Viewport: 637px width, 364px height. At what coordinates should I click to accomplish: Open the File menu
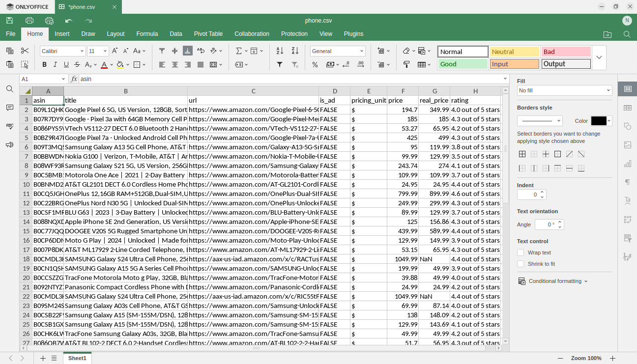(x=11, y=34)
